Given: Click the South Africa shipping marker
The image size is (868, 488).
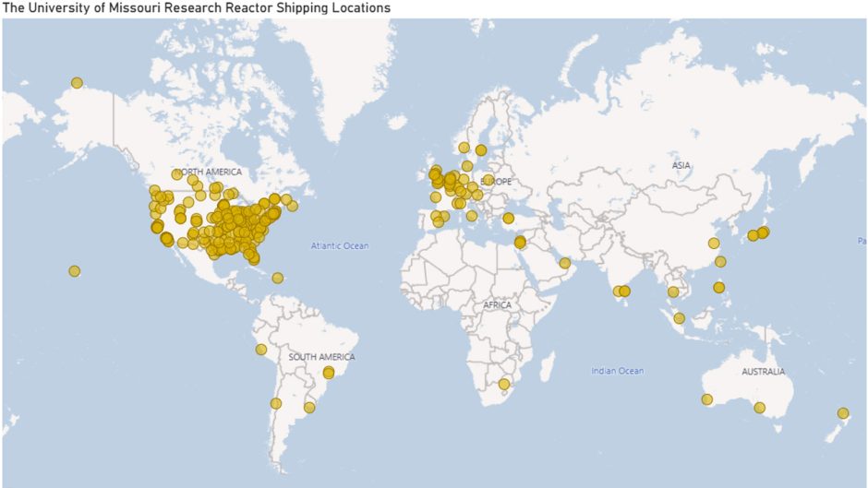Looking at the screenshot, I should (x=503, y=384).
